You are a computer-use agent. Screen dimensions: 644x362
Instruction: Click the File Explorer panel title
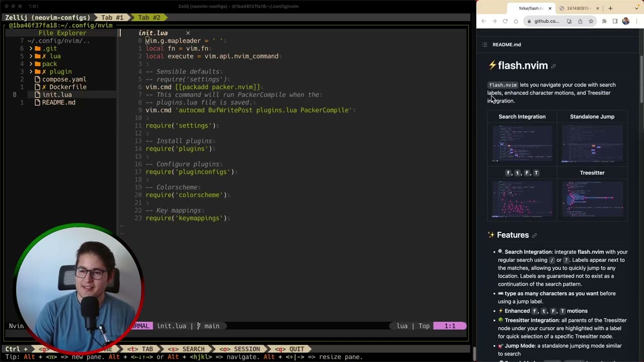tap(62, 33)
